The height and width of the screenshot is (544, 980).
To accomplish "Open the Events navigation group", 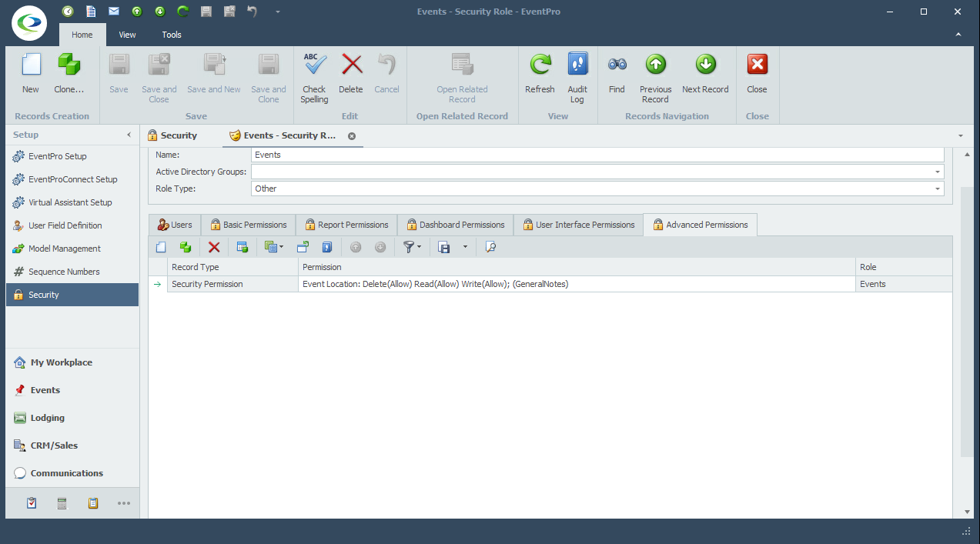I will (x=72, y=390).
